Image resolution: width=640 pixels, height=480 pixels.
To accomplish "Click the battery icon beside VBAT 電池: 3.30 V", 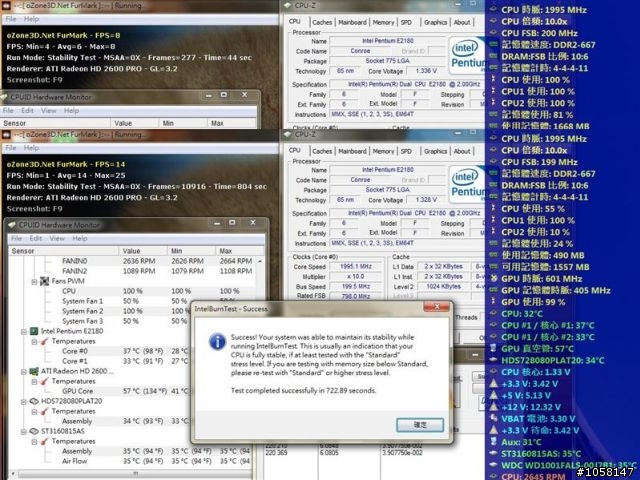I will [x=493, y=418].
